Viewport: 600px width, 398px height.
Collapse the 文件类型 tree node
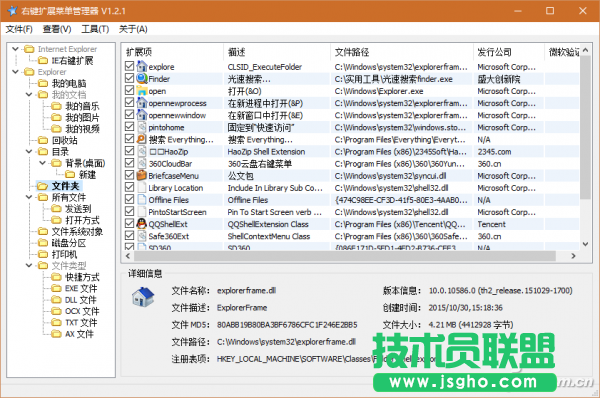pos(29,265)
